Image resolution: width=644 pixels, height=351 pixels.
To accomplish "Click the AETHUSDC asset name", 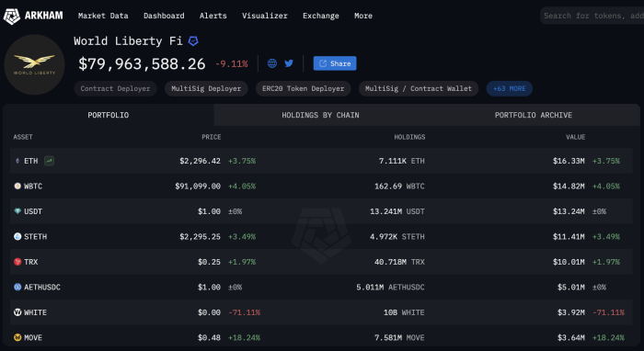I will (x=42, y=287).
